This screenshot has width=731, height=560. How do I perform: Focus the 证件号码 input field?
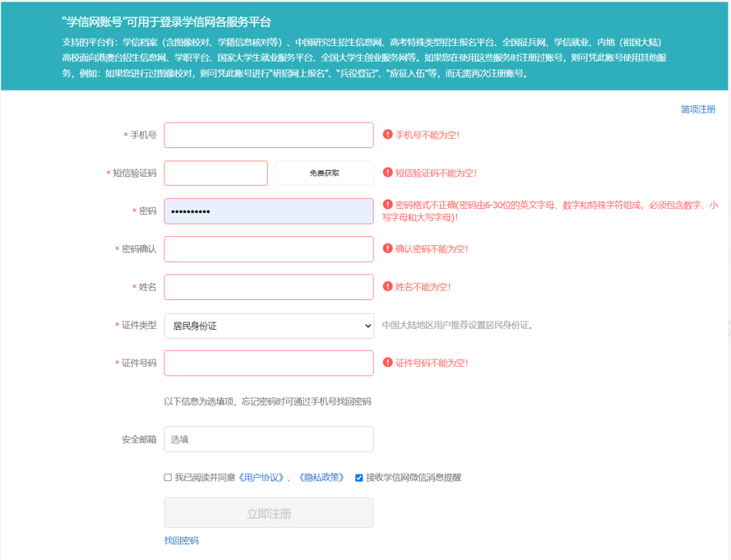click(269, 363)
